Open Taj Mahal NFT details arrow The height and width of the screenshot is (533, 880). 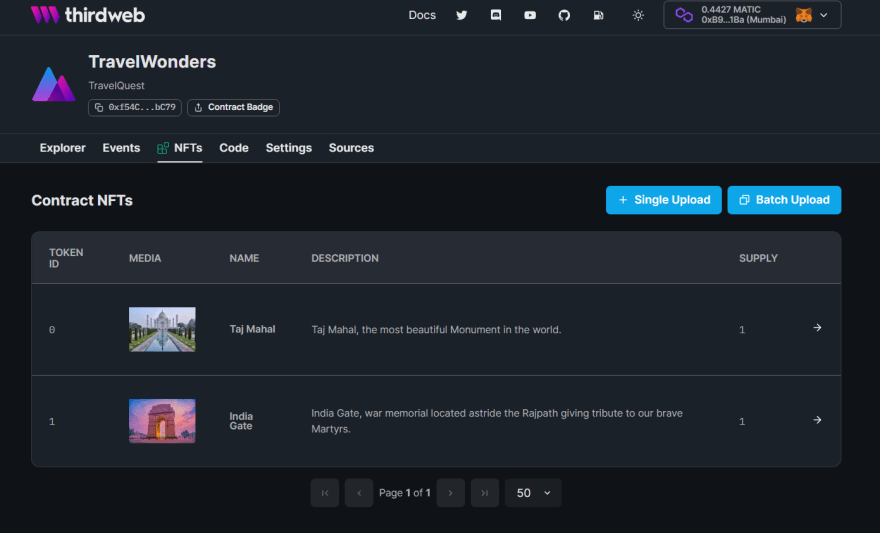[x=817, y=328]
